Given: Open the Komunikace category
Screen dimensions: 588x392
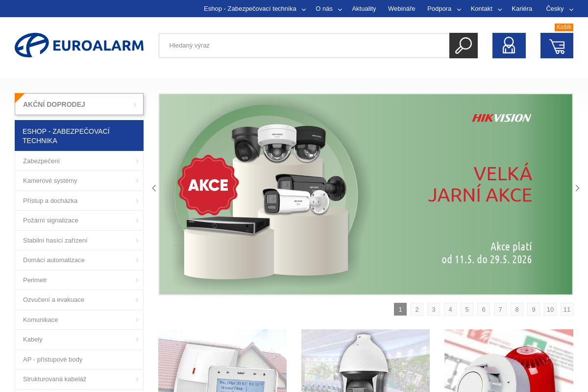Looking at the screenshot, I should pyautogui.click(x=79, y=320).
